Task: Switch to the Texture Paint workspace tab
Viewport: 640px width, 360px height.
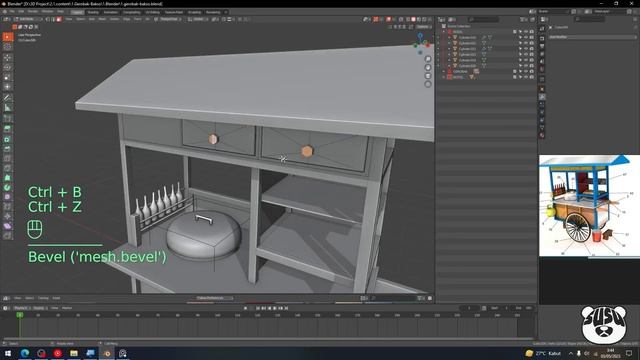Action: click(174, 12)
